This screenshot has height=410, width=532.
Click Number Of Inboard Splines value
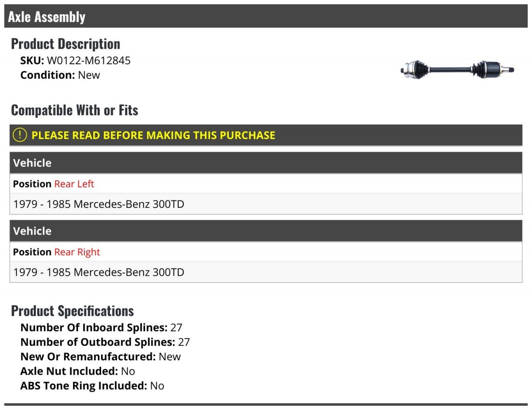coord(176,328)
